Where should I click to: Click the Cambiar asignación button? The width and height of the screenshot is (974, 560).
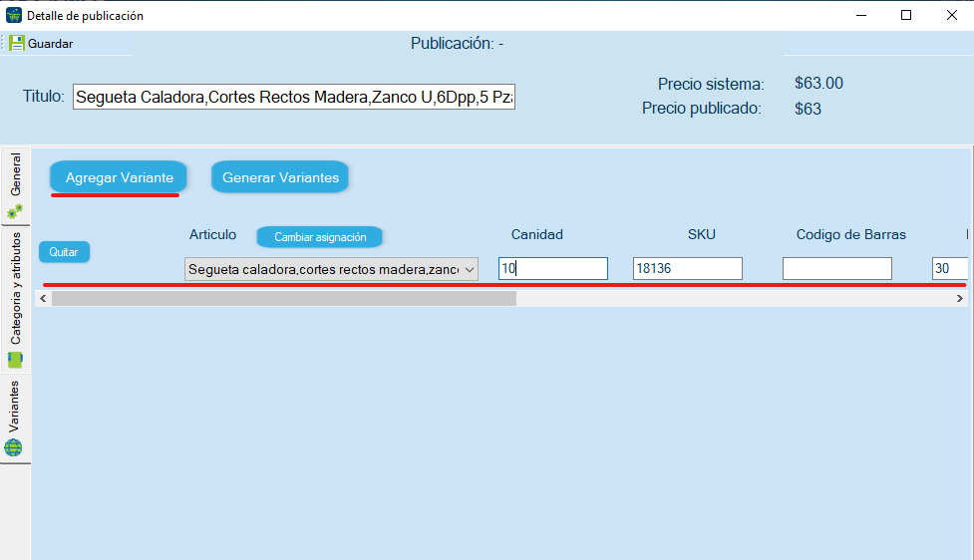320,237
